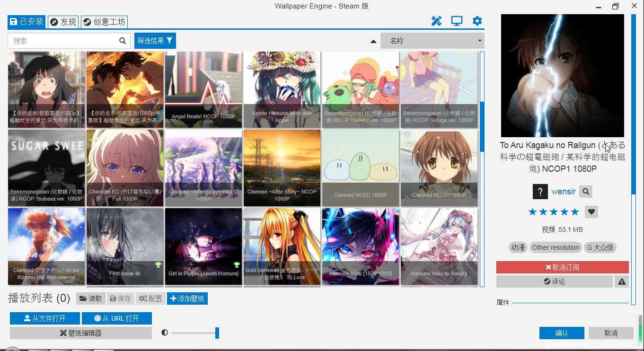Toggle ascending sort order arrow
This screenshot has height=351, width=644.
click(373, 42)
